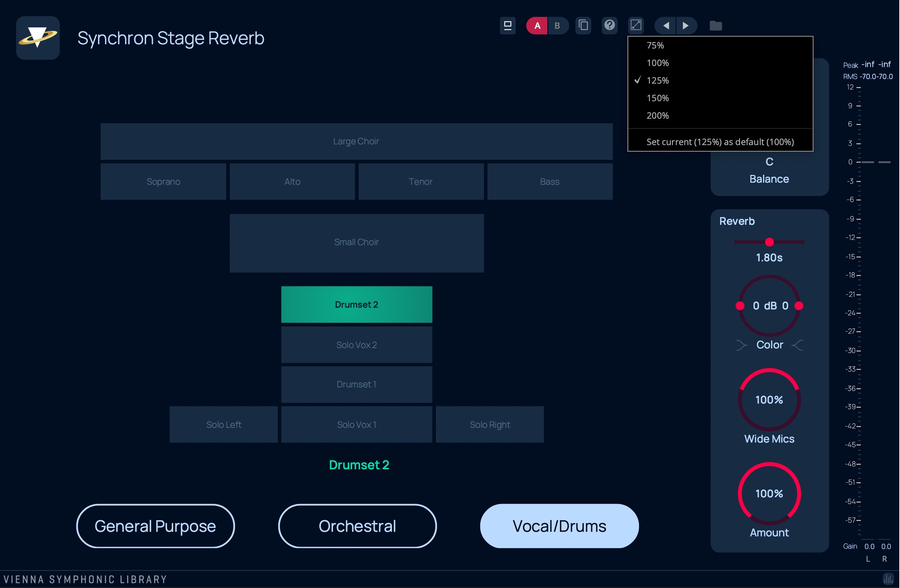Choose Set current (125%) as default

pyautogui.click(x=720, y=142)
